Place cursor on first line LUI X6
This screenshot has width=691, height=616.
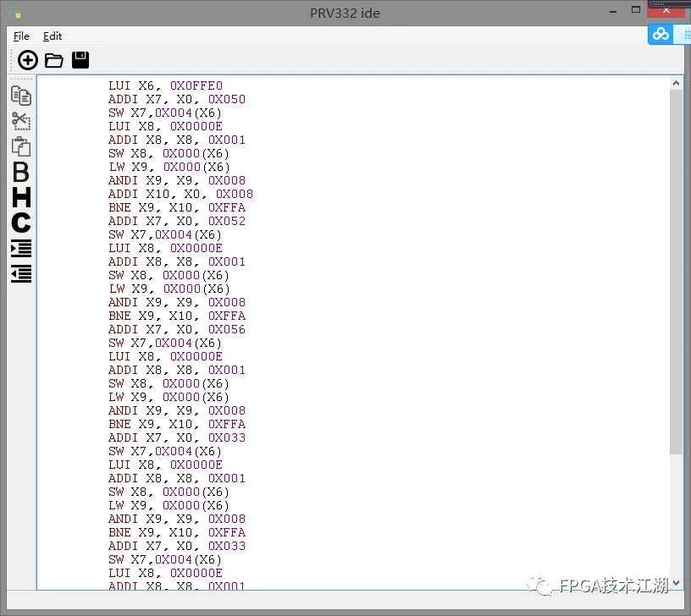coord(165,85)
